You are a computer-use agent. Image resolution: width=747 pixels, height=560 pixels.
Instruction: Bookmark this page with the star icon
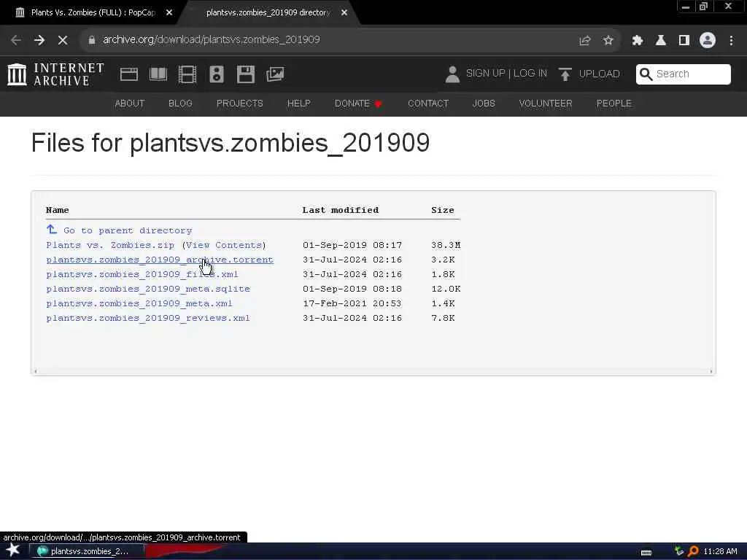click(x=608, y=41)
